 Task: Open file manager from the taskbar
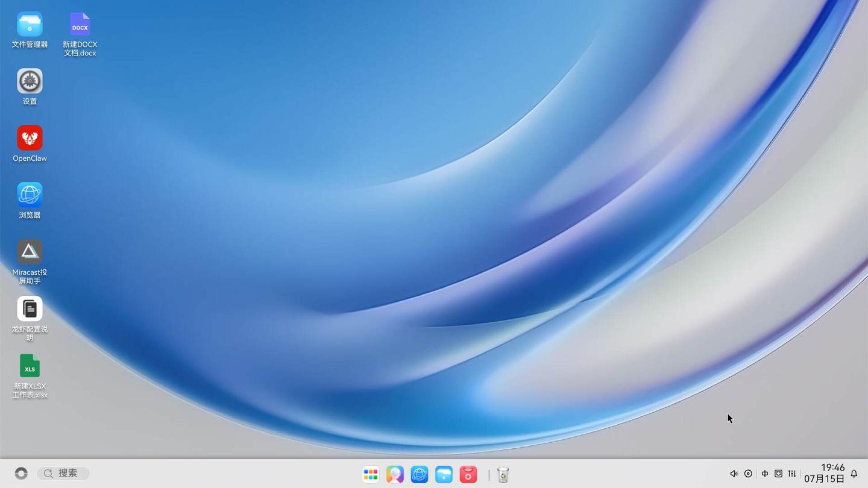(444, 475)
